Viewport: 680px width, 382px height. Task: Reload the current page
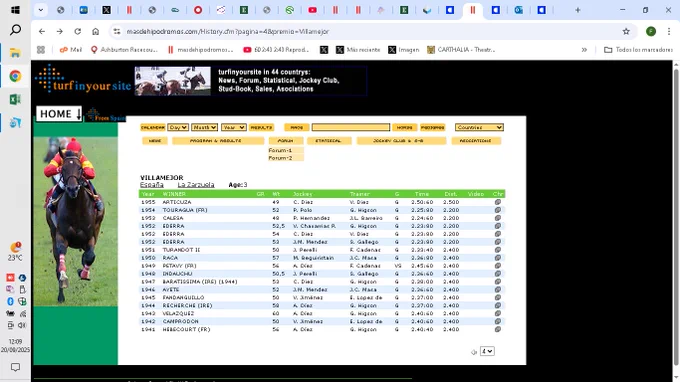[x=78, y=31]
